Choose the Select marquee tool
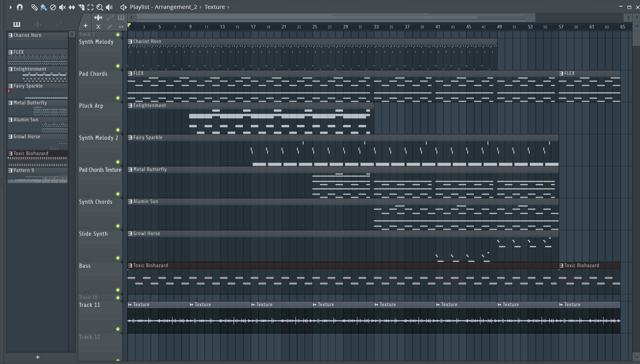The height and width of the screenshot is (364, 640). [x=90, y=7]
